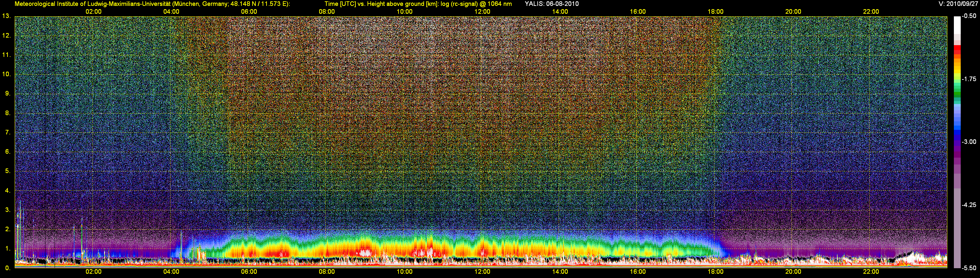Click the -1.75 color scale value
The image size is (980, 278).
(969, 79)
